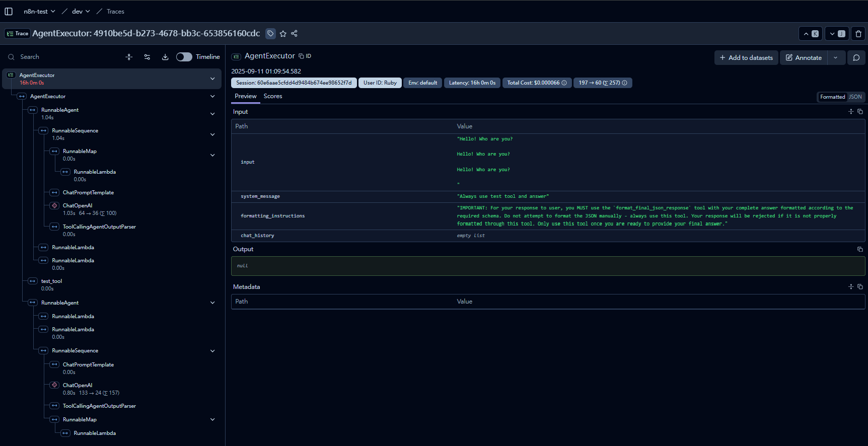Star this AgentExecutor trace
Viewport: 868px width, 446px height.
283,33
